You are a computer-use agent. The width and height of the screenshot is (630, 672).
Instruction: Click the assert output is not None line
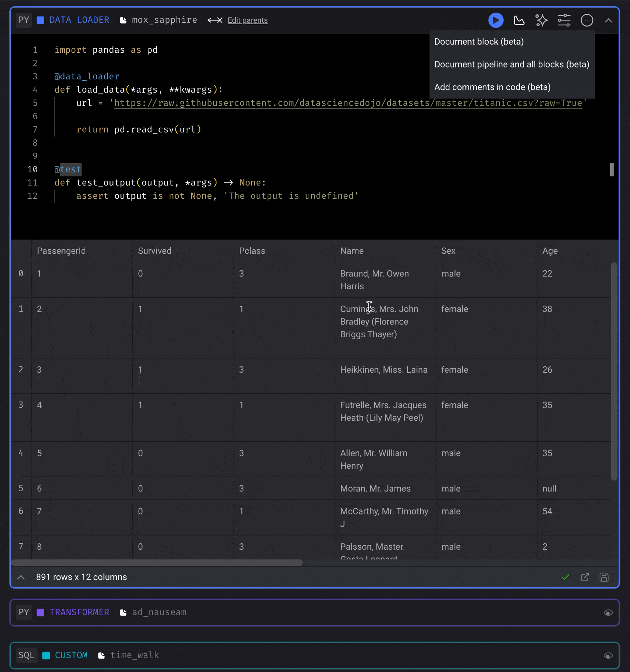[217, 196]
